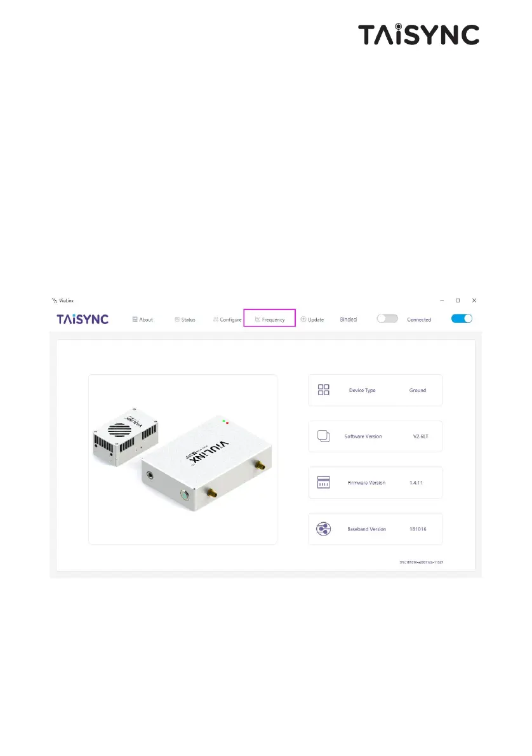Toggle the Connected switch off
This screenshot has height=756, width=532.
(x=462, y=319)
